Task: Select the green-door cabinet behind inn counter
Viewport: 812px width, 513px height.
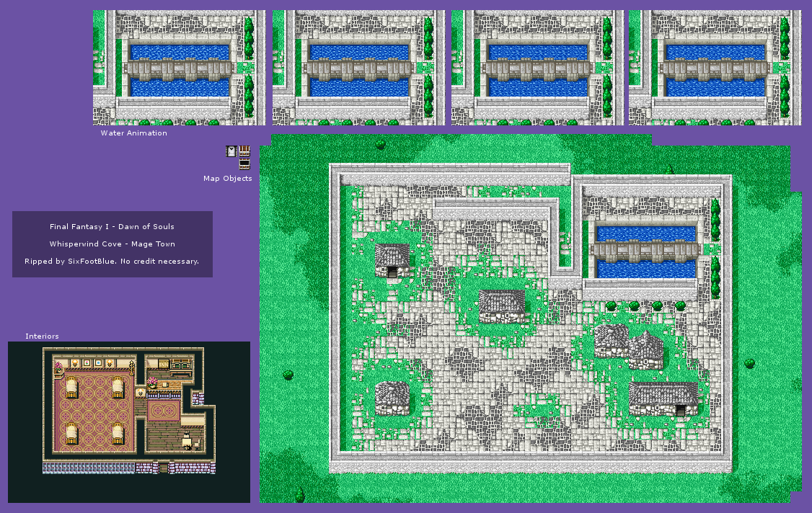Action: (181, 367)
